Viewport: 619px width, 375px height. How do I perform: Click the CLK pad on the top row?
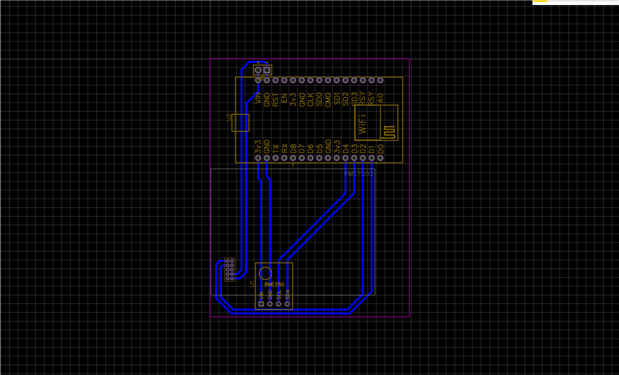(310, 80)
